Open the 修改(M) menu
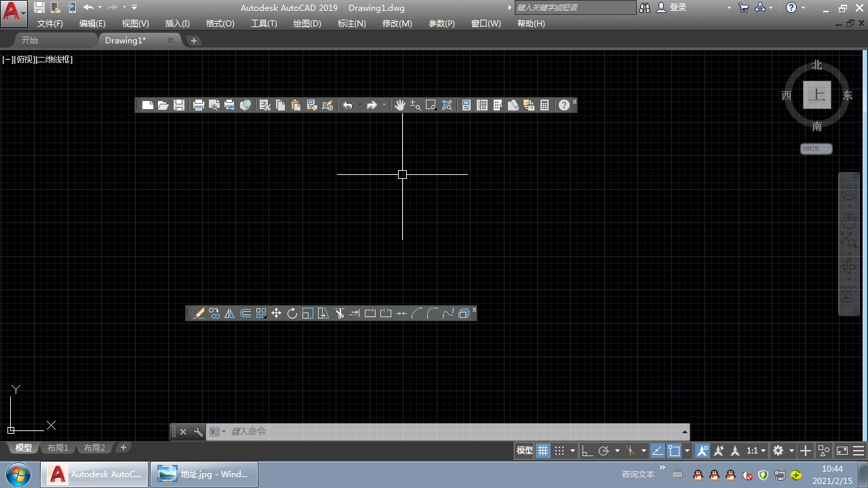Screen dimensions: 868x488 pyautogui.click(x=397, y=23)
